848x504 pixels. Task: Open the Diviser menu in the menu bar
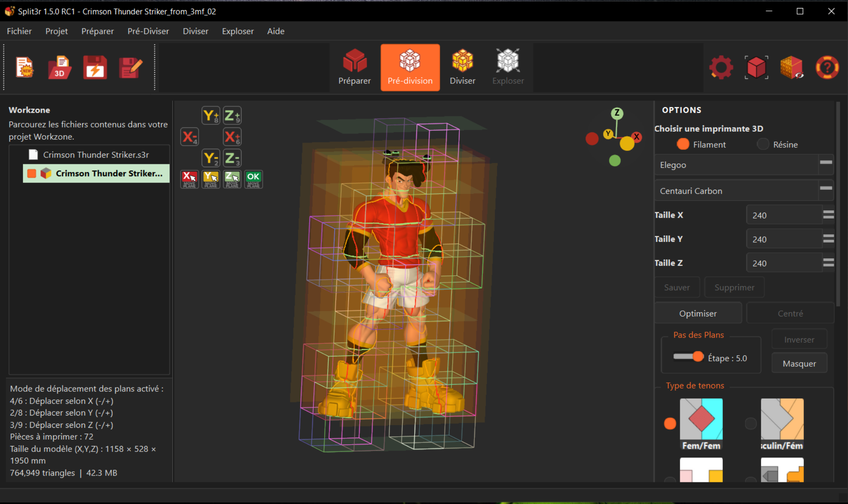click(195, 31)
